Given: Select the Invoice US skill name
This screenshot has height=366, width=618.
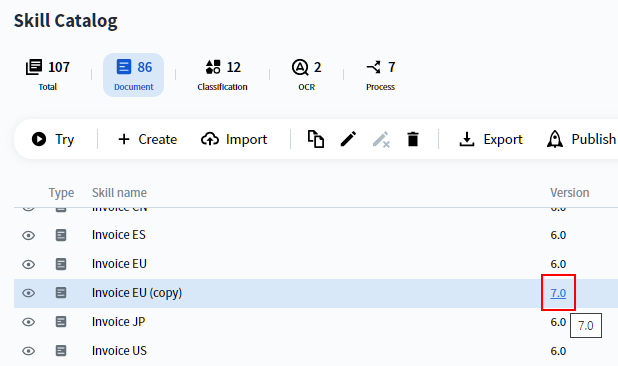Looking at the screenshot, I should coord(119,351).
